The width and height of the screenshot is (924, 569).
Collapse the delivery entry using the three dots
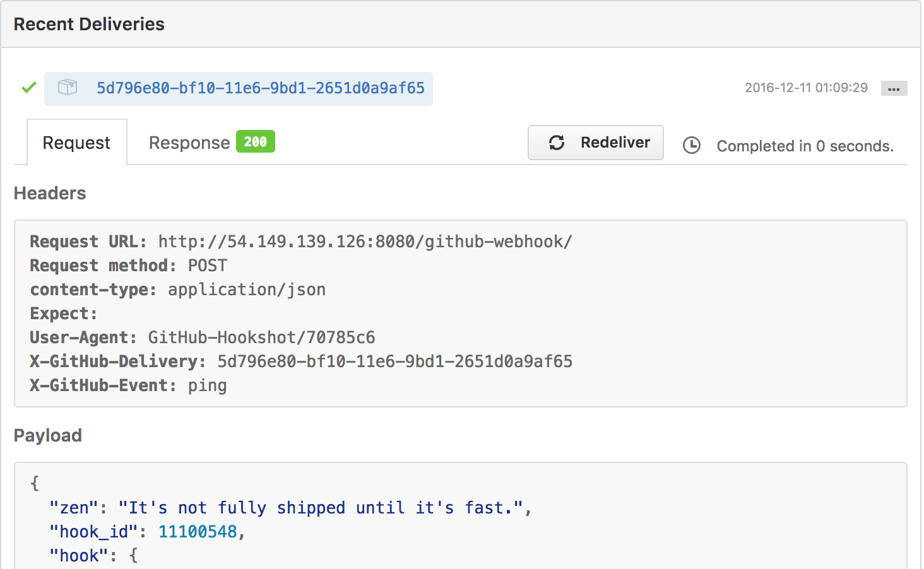pyautogui.click(x=894, y=88)
